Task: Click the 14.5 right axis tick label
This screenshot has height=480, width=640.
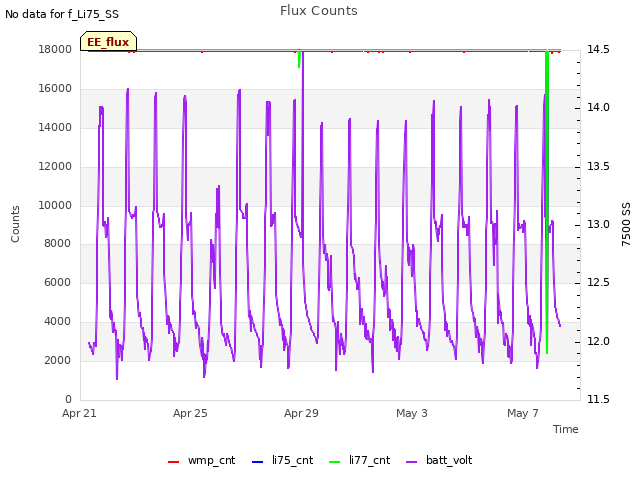Action: 598,49
